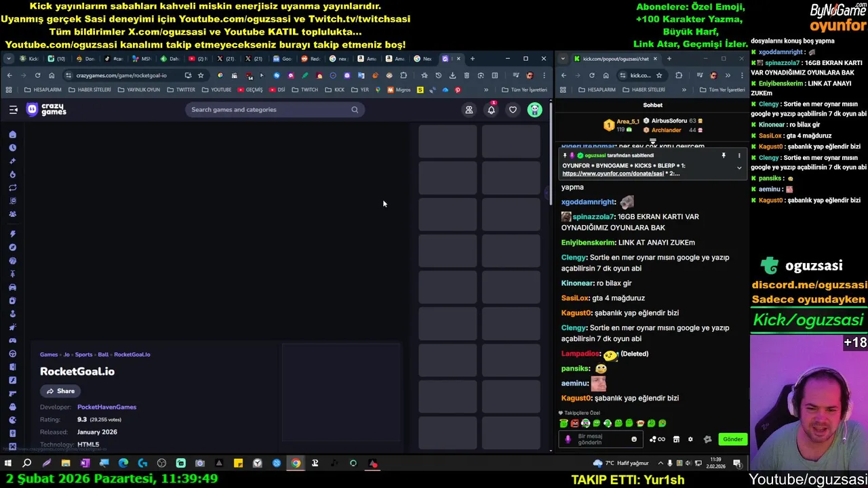Click spinazzola7 username in Kick chat
Screen dimensions: 868x488
click(593, 217)
